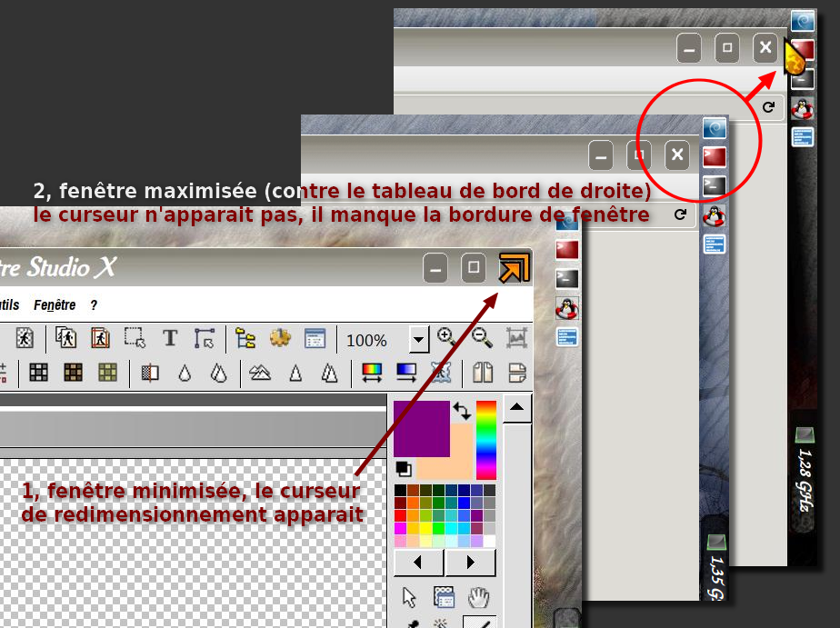The image size is (840, 628).
Task: Apply the Sharpen more double triangle icon
Action: tap(329, 373)
